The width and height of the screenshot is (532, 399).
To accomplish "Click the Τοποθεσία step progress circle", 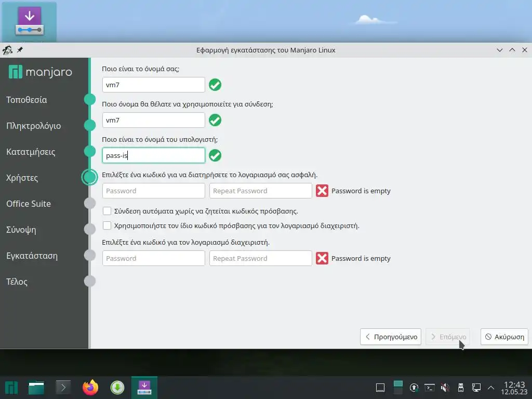I will (89, 99).
